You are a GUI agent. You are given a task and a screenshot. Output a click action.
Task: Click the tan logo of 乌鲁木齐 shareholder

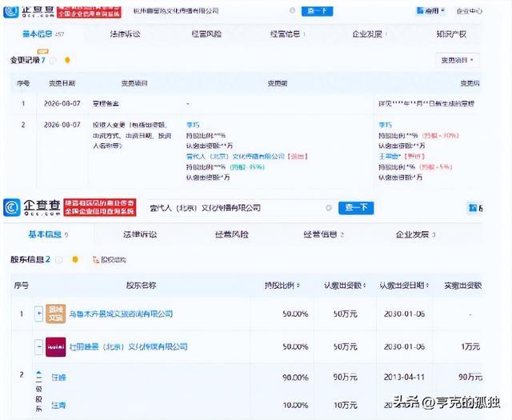pyautogui.click(x=55, y=314)
